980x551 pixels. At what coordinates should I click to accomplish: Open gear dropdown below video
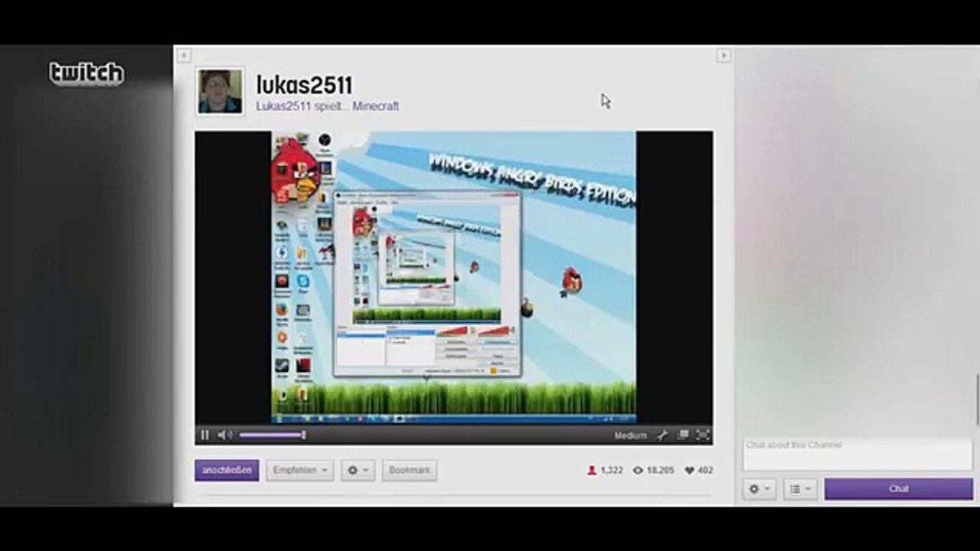[x=358, y=470]
